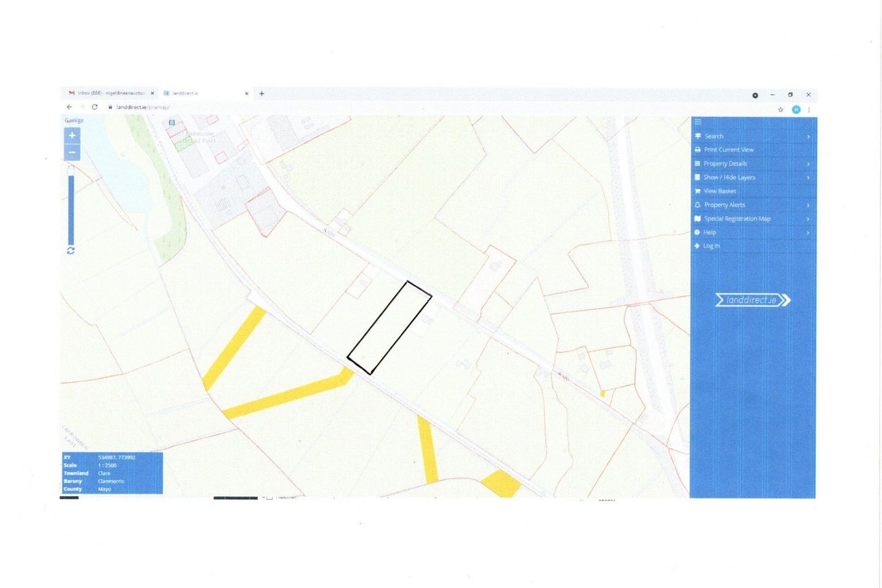The width and height of the screenshot is (882, 588).
Task: Select the Property Details icon
Action: pos(697,164)
